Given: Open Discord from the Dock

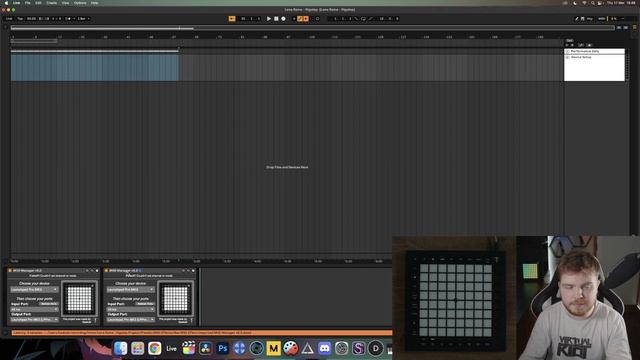Looking at the screenshot, I should pos(324,348).
